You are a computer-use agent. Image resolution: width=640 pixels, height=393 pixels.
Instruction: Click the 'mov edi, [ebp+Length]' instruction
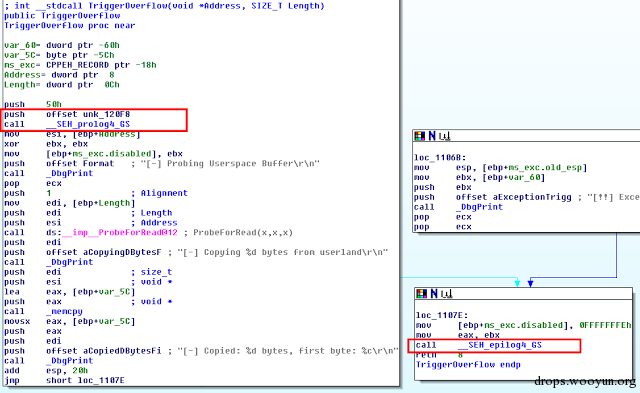pyautogui.click(x=69, y=203)
